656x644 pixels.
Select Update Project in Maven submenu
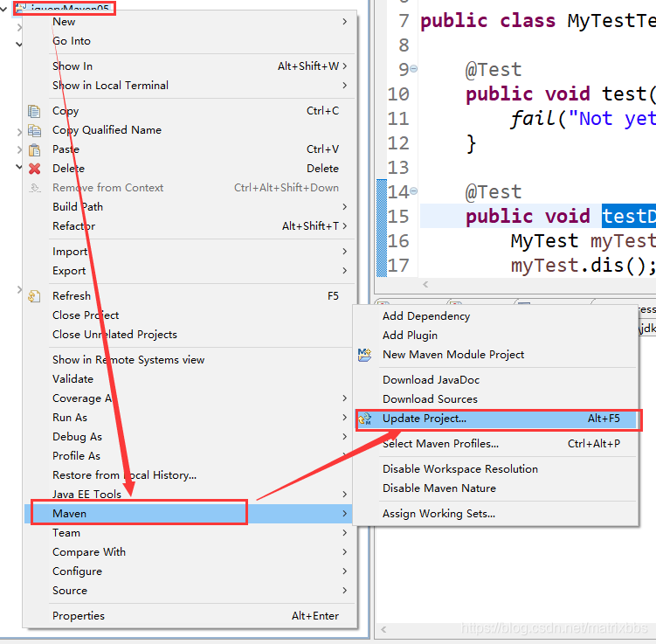496,419
